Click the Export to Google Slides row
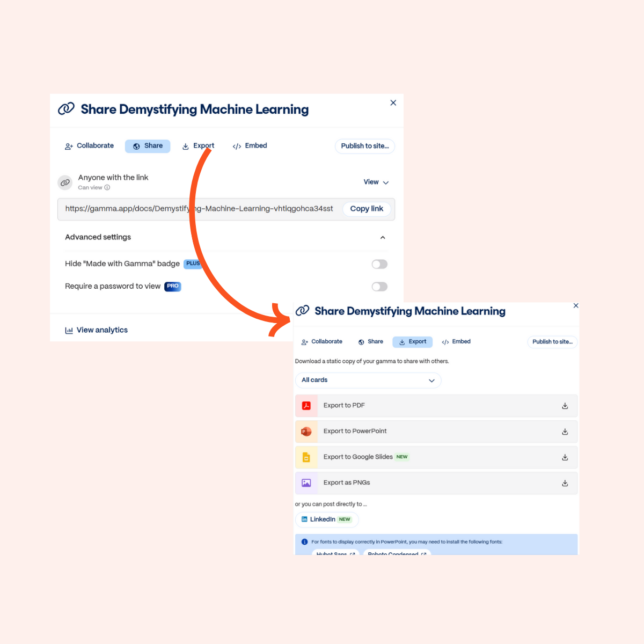 [436, 457]
